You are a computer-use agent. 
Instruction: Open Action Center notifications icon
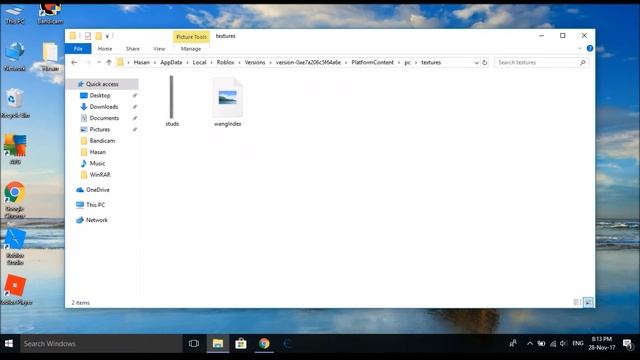(628, 344)
